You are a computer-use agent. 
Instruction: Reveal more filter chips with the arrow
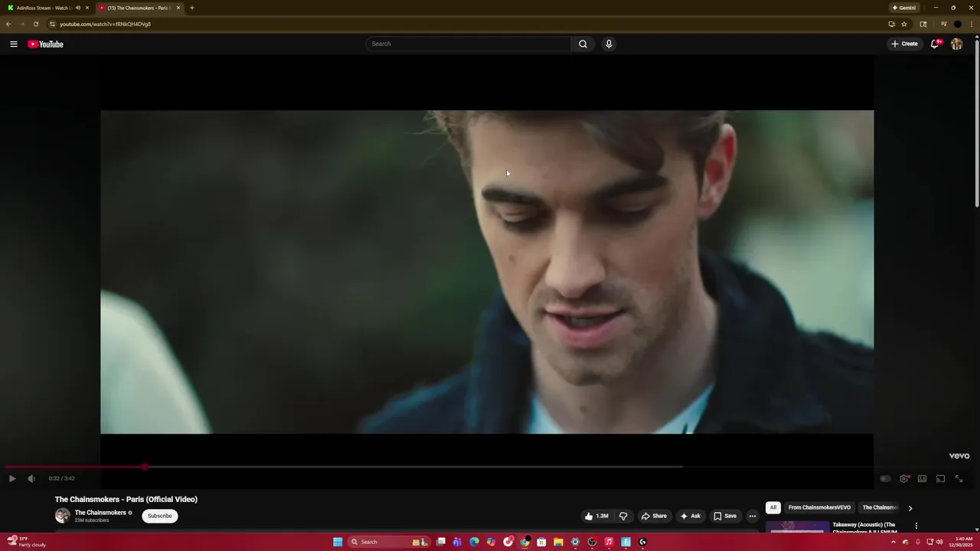point(910,508)
